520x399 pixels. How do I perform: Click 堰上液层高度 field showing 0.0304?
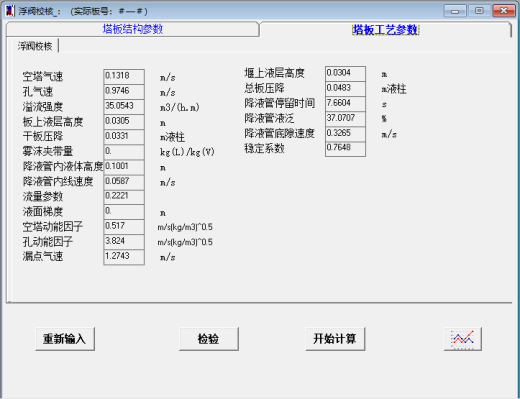[x=345, y=73]
